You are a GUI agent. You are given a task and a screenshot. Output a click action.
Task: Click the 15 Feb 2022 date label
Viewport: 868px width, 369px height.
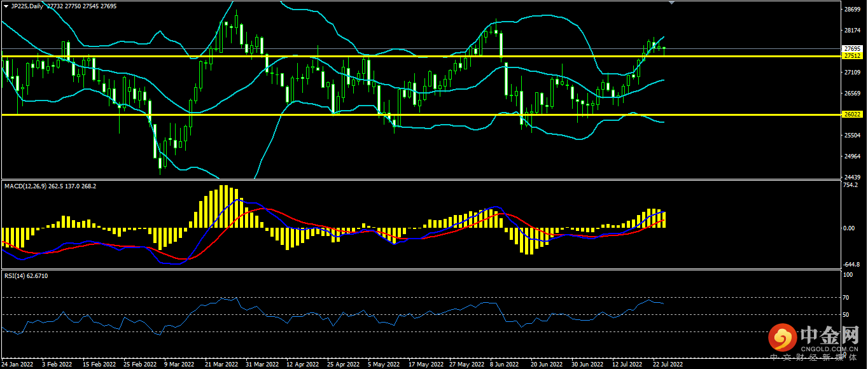(x=99, y=365)
